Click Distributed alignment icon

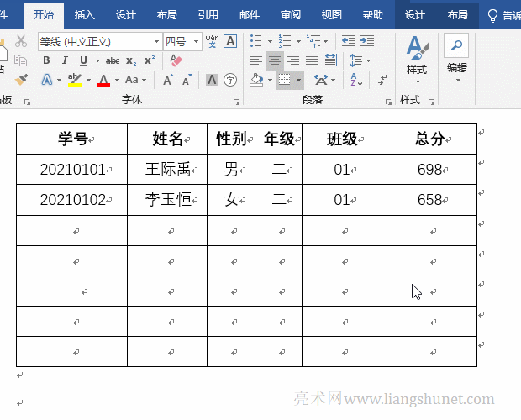point(330,60)
